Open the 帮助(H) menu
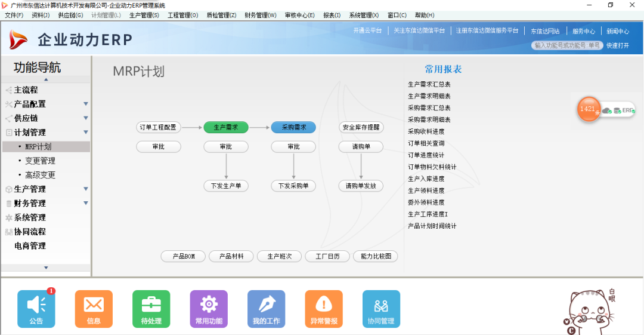The width and height of the screenshot is (644, 335). point(425,16)
